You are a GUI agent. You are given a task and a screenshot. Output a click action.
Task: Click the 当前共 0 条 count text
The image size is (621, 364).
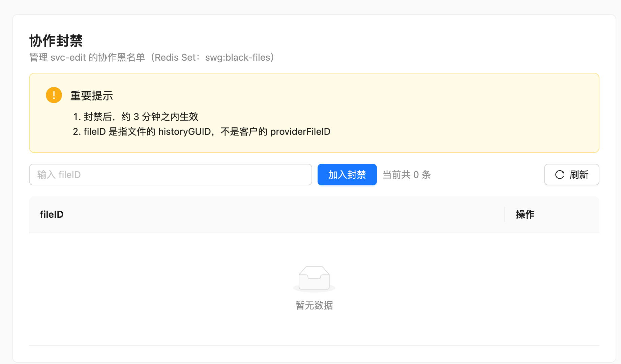click(407, 175)
